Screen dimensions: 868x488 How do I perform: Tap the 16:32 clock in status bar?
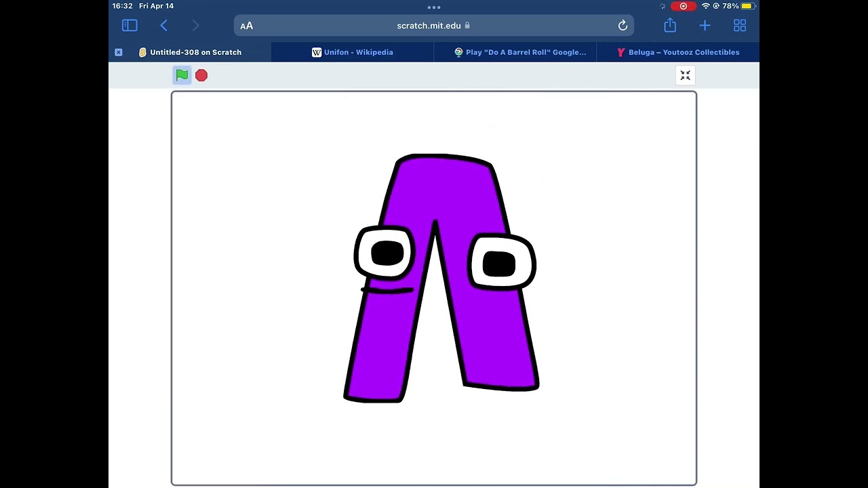tap(123, 6)
